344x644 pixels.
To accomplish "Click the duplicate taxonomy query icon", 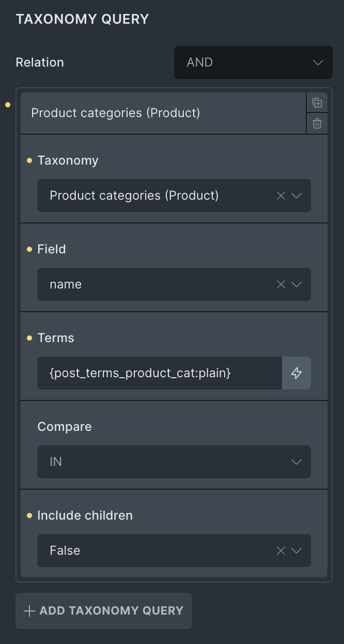I will [317, 103].
